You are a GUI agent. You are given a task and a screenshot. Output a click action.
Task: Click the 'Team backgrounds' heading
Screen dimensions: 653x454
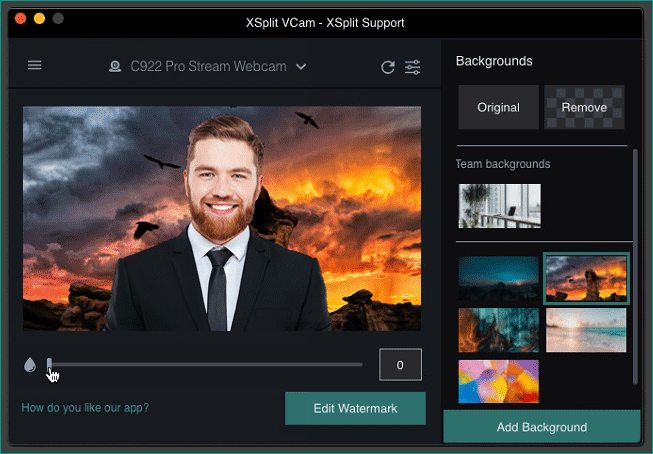coord(503,164)
